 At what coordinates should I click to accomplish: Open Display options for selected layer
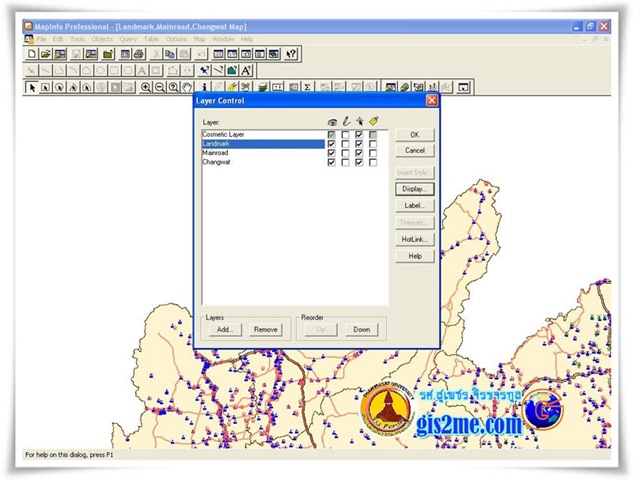(415, 189)
